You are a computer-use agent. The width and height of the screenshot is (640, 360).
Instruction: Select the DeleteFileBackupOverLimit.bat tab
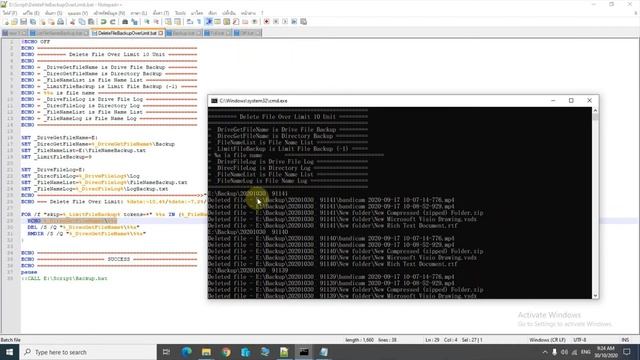point(127,33)
